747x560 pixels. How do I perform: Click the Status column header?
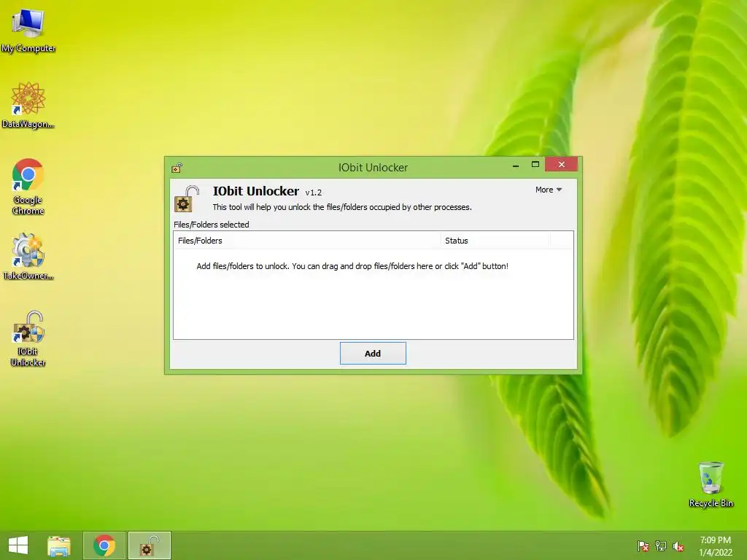pos(495,241)
